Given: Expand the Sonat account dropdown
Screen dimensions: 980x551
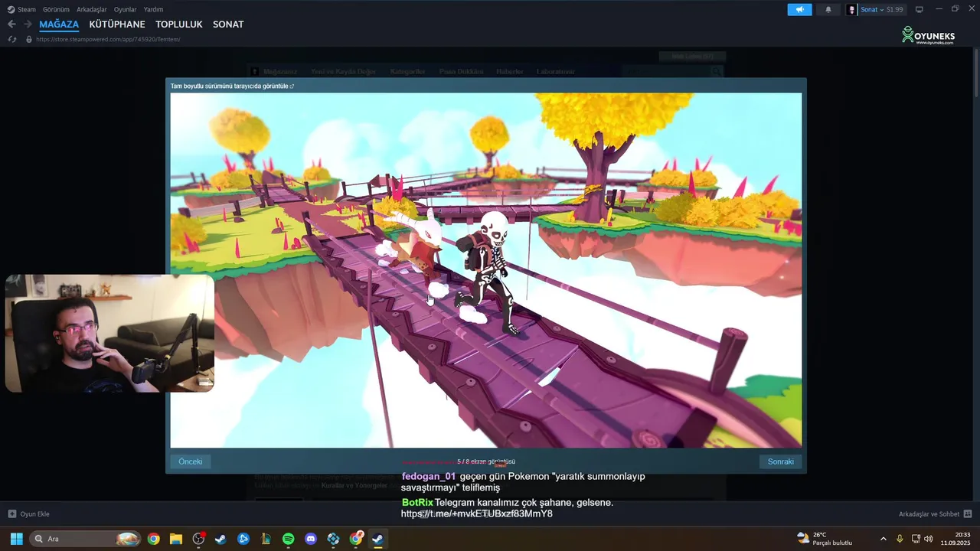Looking at the screenshot, I should pyautogui.click(x=871, y=9).
